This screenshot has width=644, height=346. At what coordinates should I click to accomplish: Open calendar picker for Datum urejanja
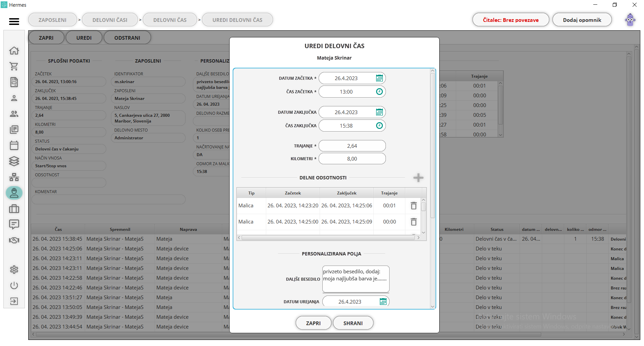(x=383, y=302)
